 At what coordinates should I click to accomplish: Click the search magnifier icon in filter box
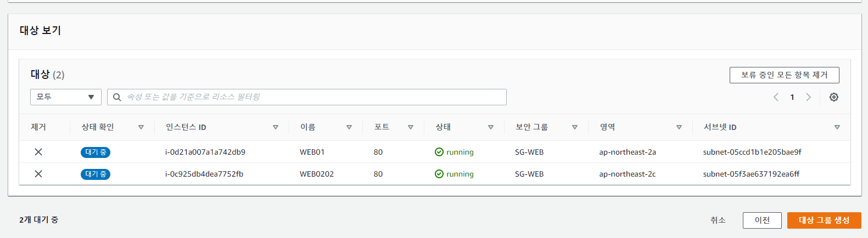pos(117,97)
